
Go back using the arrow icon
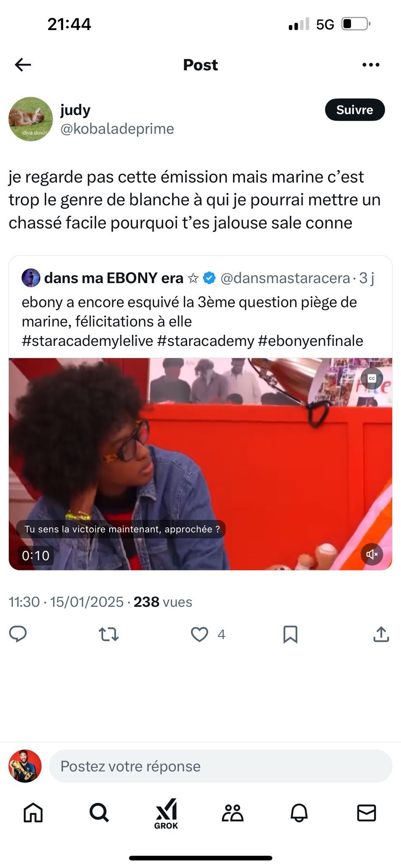(23, 65)
